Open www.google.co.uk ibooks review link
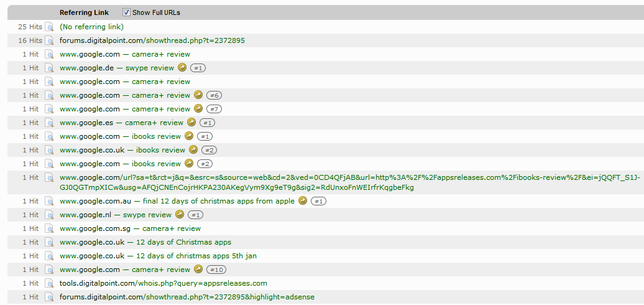Image resolution: width=644 pixels, height=305 pixels. pos(122,150)
